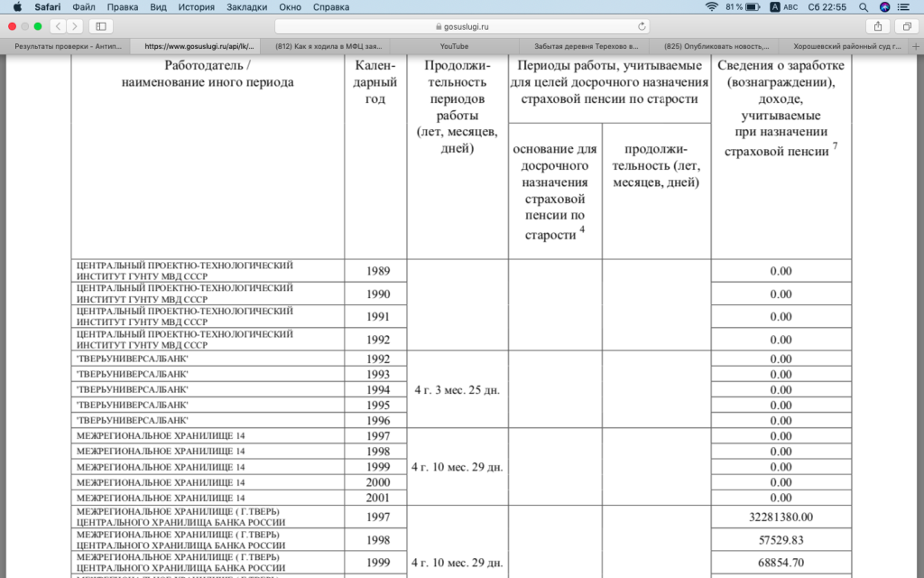Click the battery status indicator
This screenshot has width=924, height=578.
pos(744,6)
